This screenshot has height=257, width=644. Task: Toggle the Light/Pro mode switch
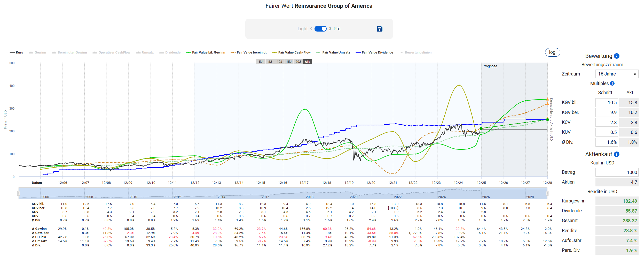(x=320, y=29)
